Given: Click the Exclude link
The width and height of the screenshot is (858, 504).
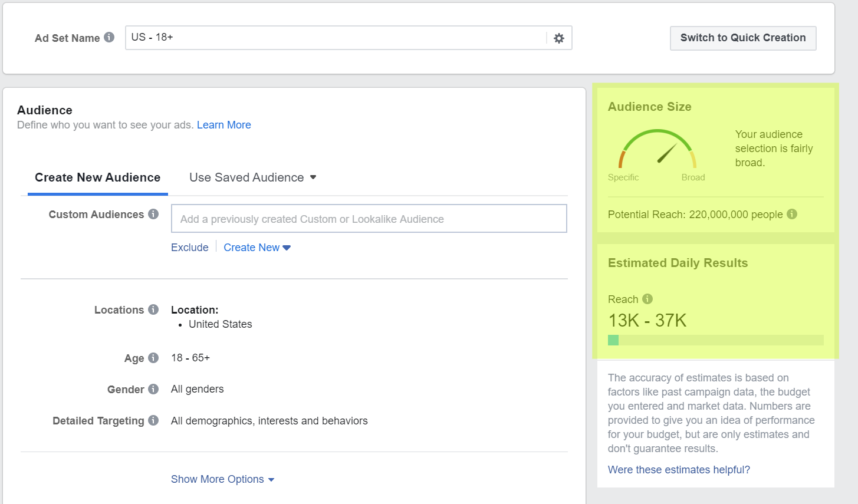Looking at the screenshot, I should [190, 248].
